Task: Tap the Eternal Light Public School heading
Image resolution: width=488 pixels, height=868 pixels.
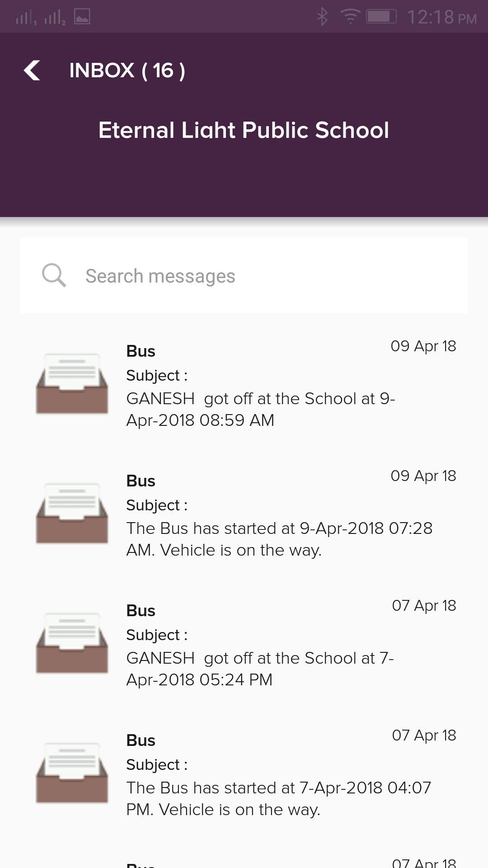Action: 244,130
